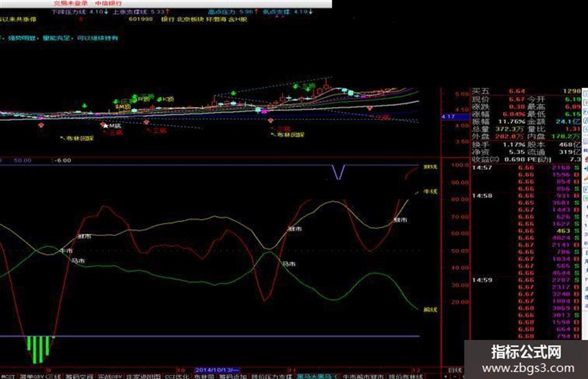Click the 牛线 curve label

pyautogui.click(x=430, y=192)
